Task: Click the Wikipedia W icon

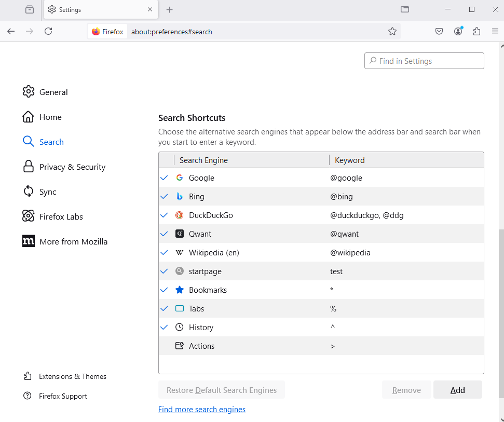Action: point(180,253)
